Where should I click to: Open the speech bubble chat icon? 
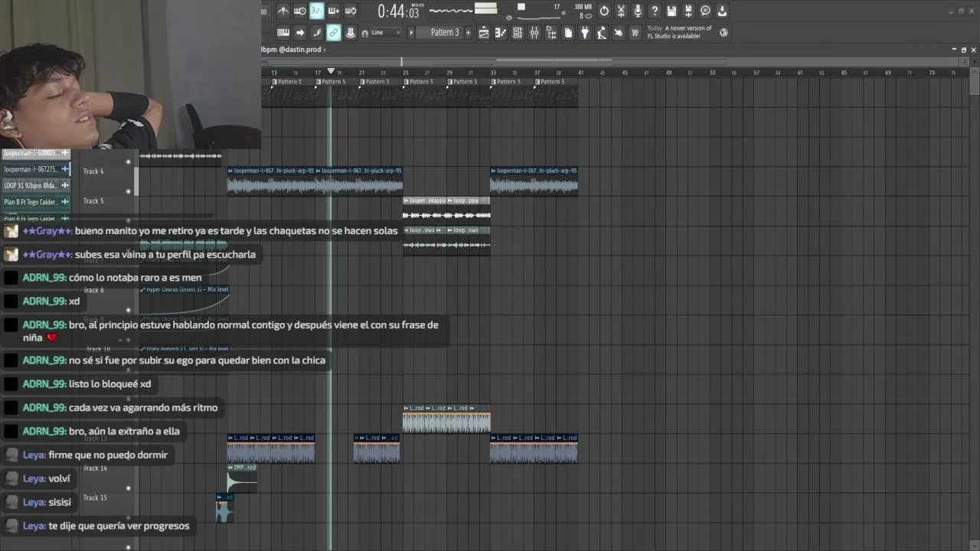pos(705,11)
